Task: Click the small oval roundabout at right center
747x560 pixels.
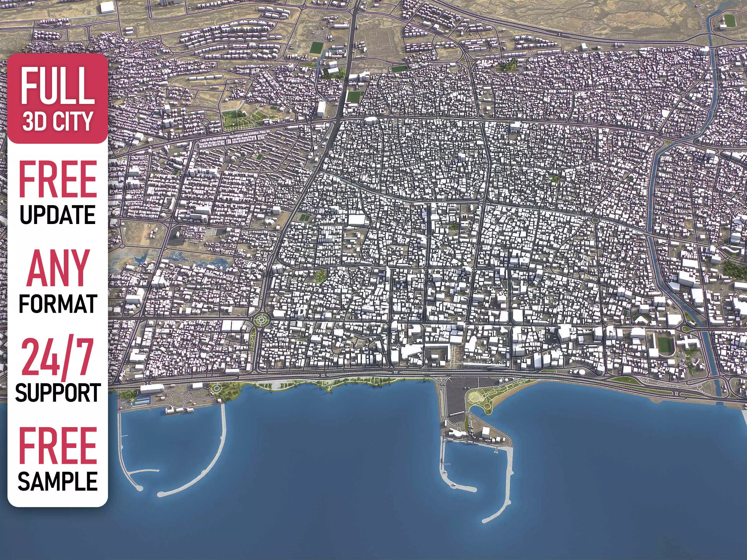Action: [595, 220]
